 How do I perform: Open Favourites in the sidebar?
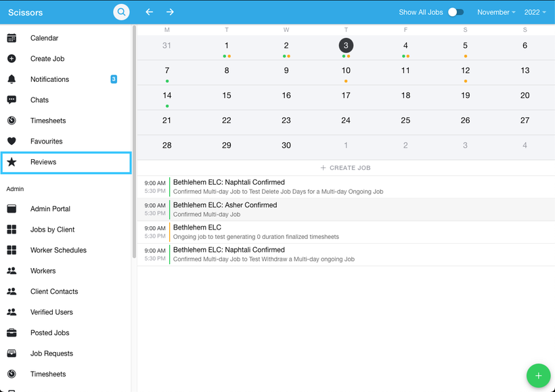[x=47, y=141]
